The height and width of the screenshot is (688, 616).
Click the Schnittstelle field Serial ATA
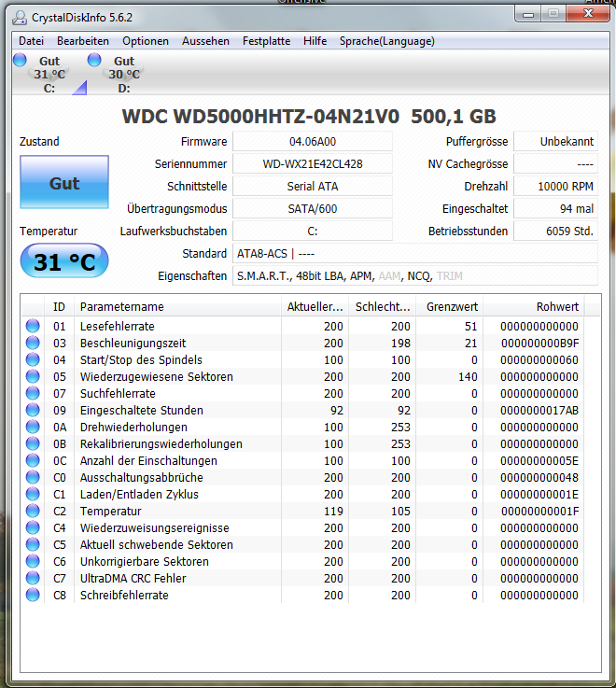click(313, 187)
